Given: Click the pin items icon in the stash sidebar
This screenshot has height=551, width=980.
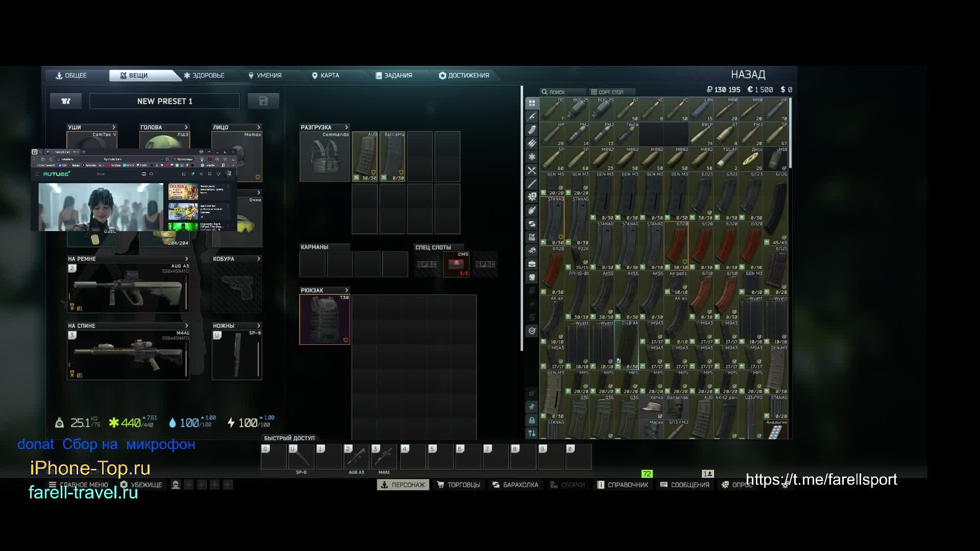Looking at the screenshot, I should coord(532,407).
